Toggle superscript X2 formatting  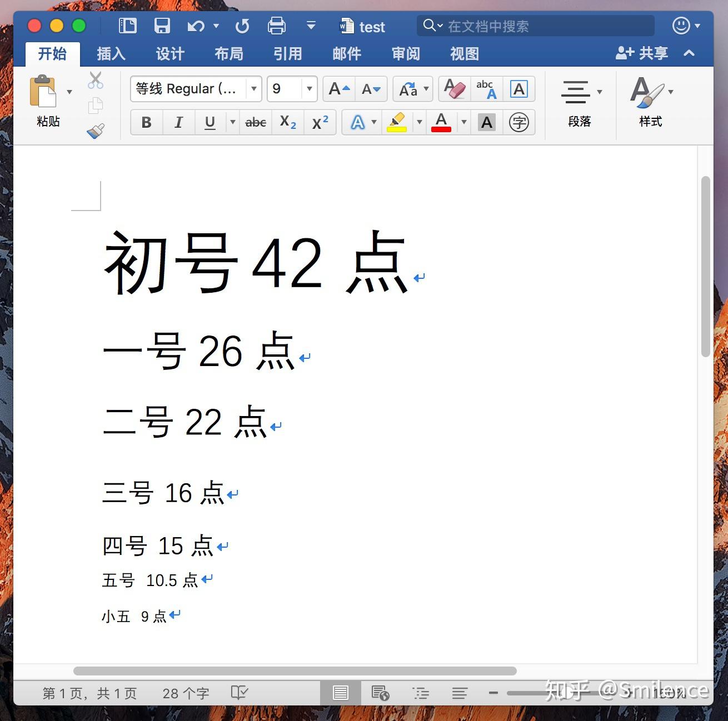(x=320, y=122)
